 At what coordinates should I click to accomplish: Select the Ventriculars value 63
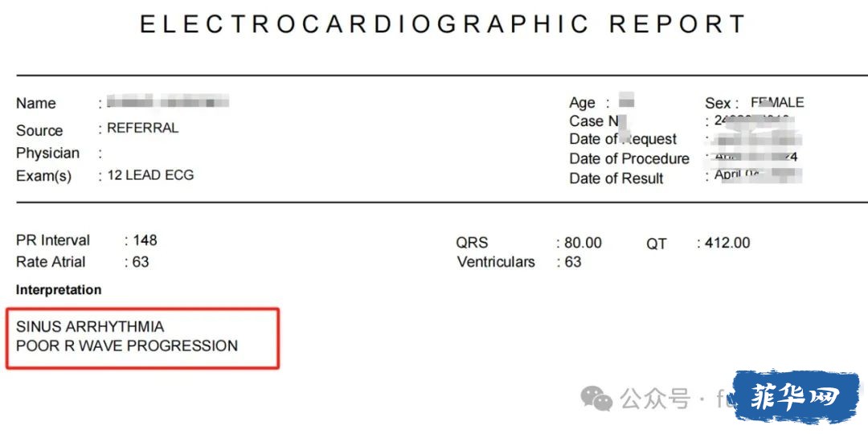[573, 262]
